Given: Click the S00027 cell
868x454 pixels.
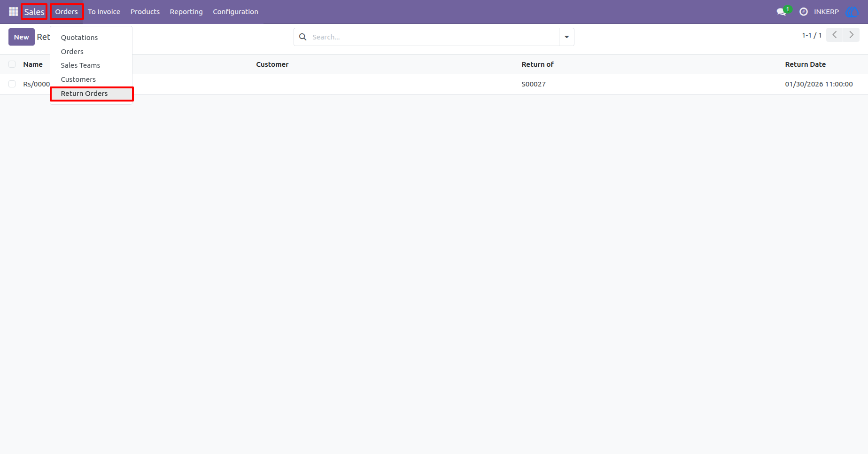Looking at the screenshot, I should pyautogui.click(x=534, y=84).
